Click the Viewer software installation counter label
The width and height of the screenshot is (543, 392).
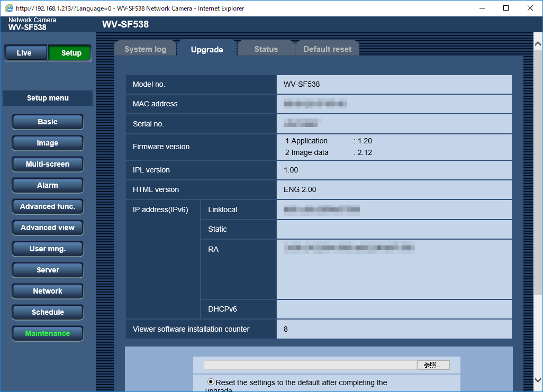pyautogui.click(x=191, y=329)
